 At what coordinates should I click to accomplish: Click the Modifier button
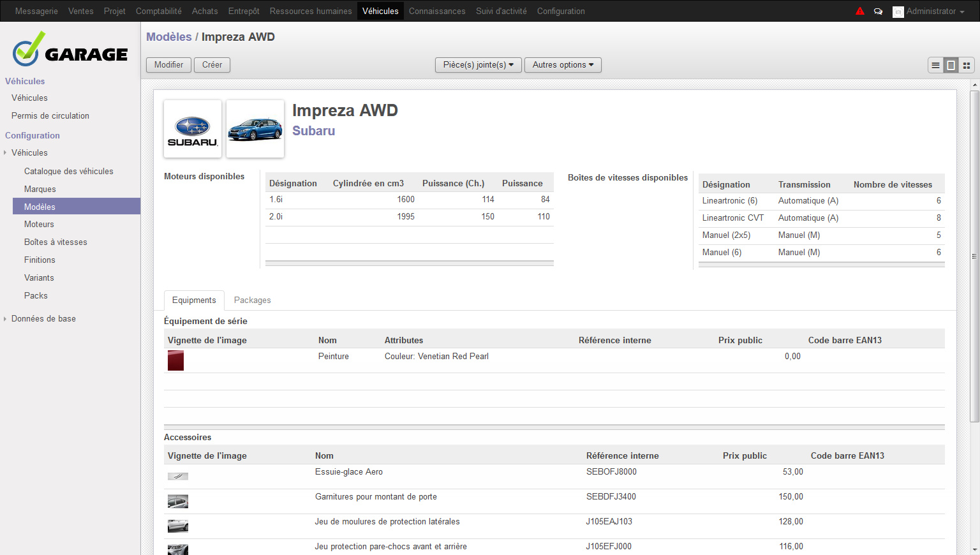(168, 65)
